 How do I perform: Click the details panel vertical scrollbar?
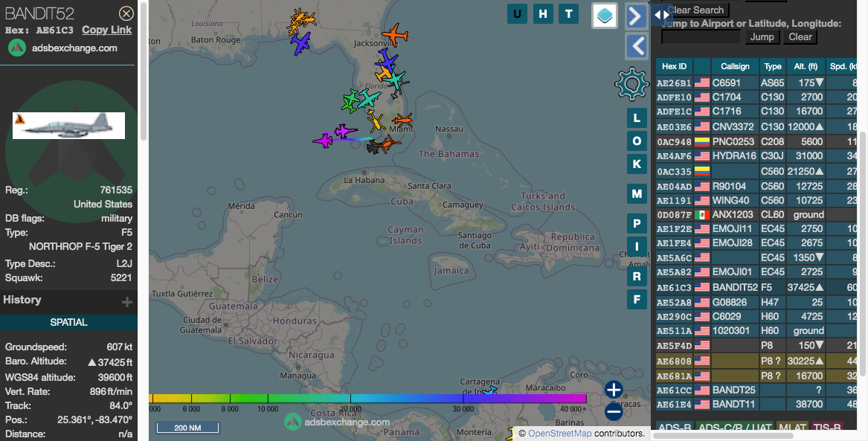(x=143, y=72)
